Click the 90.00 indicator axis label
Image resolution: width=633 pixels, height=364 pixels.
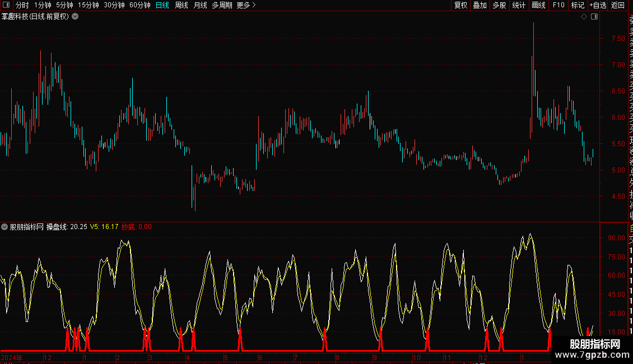pos(616,238)
